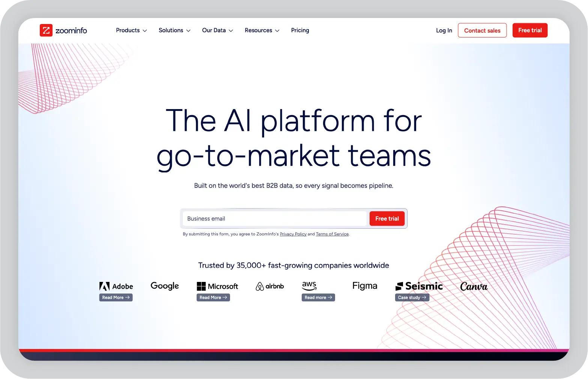Click the Contact sales button
The image size is (588, 379).
coord(482,30)
